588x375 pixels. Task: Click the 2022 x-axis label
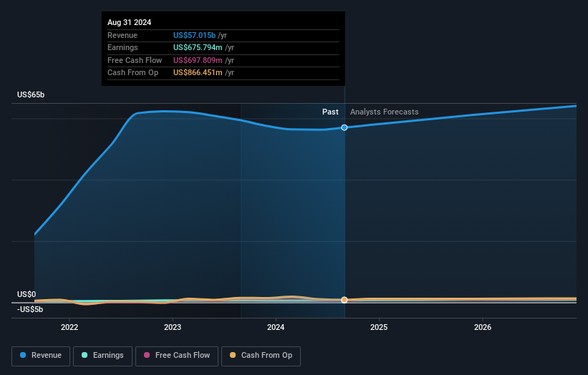69,327
